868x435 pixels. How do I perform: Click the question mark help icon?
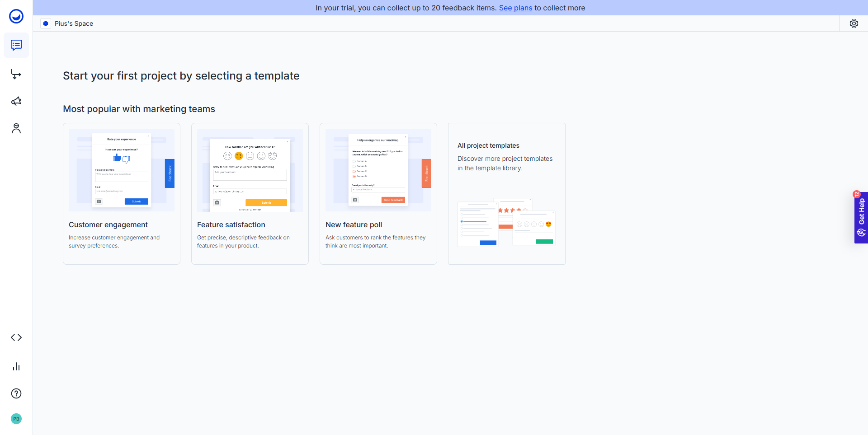16,393
